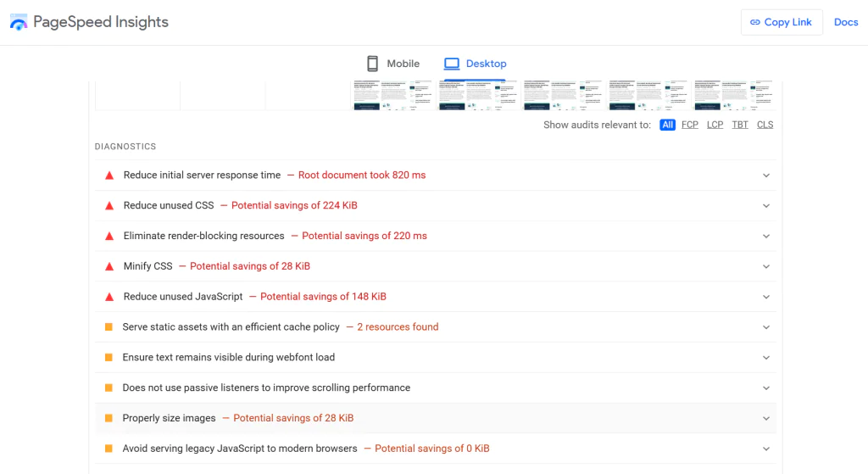Viewport: 868px width, 474px height.
Task: Click orange square beside Serve static assets
Action: pyautogui.click(x=109, y=327)
